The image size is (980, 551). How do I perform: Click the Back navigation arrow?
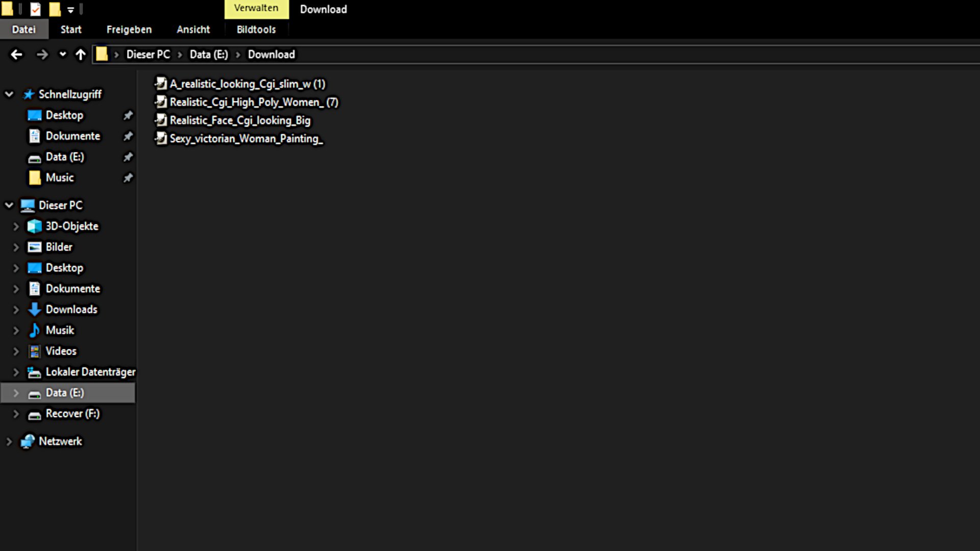point(16,55)
